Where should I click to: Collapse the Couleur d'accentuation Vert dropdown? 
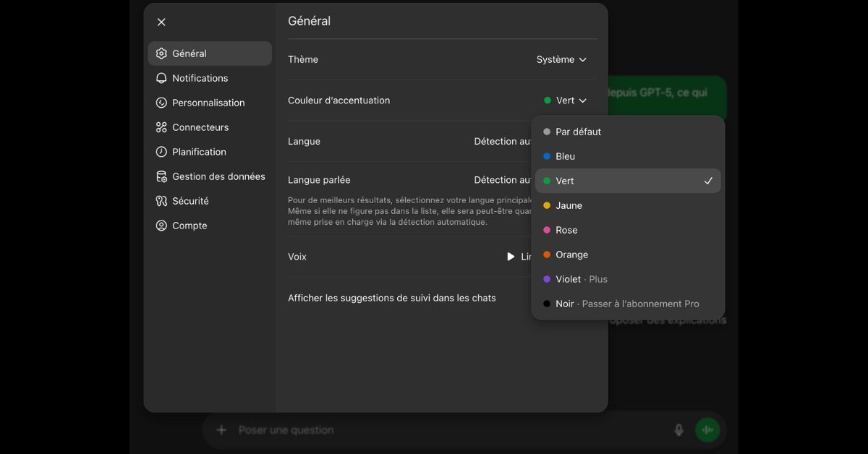coord(565,100)
